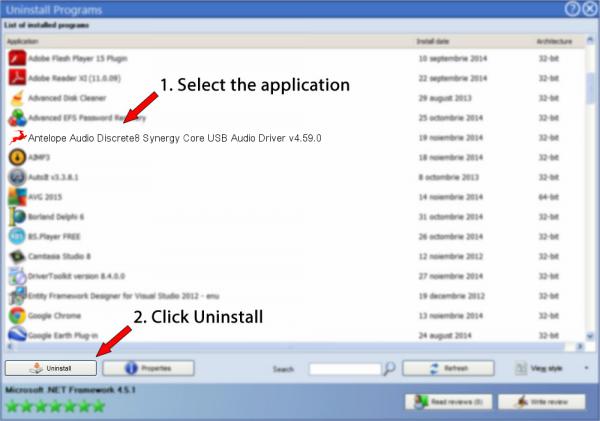Select the AIMP3 icon

click(17, 157)
